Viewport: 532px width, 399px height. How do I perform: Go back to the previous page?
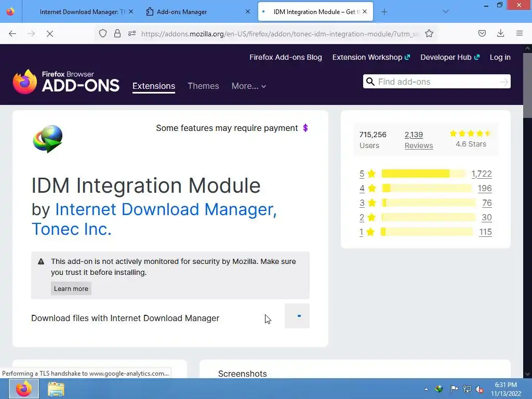(x=12, y=34)
